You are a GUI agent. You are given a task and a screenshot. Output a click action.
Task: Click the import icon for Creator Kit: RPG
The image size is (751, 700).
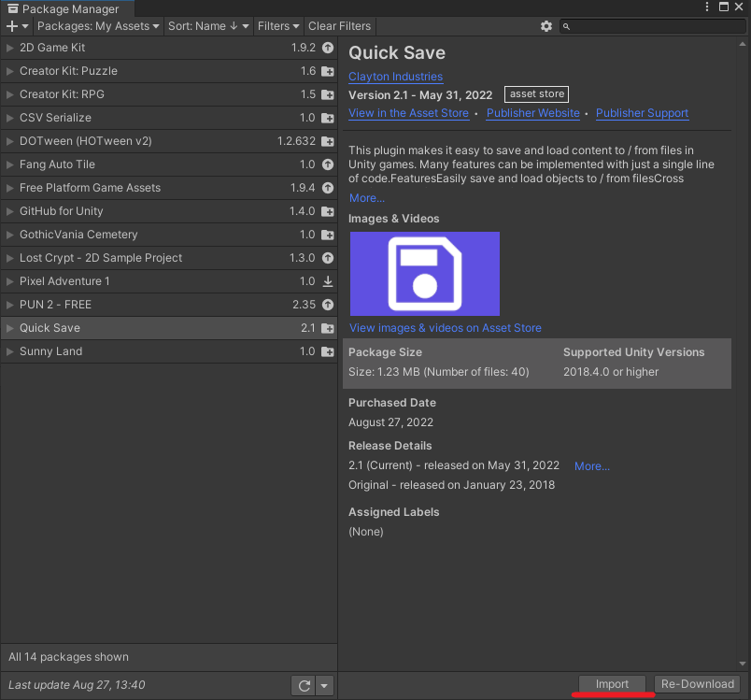pos(328,94)
